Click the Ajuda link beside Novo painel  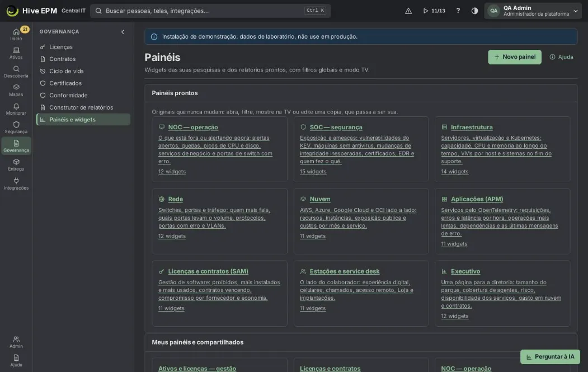(x=561, y=57)
